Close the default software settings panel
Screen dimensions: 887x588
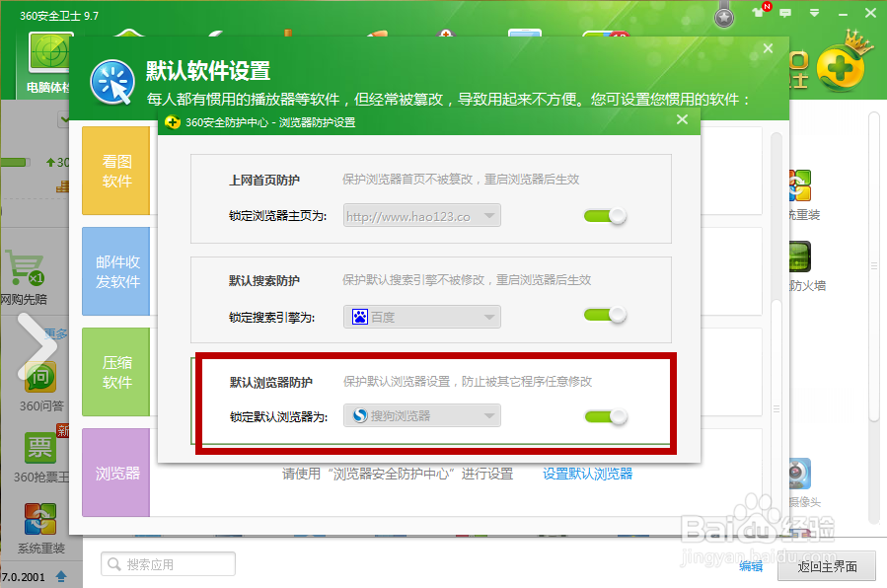coord(768,48)
